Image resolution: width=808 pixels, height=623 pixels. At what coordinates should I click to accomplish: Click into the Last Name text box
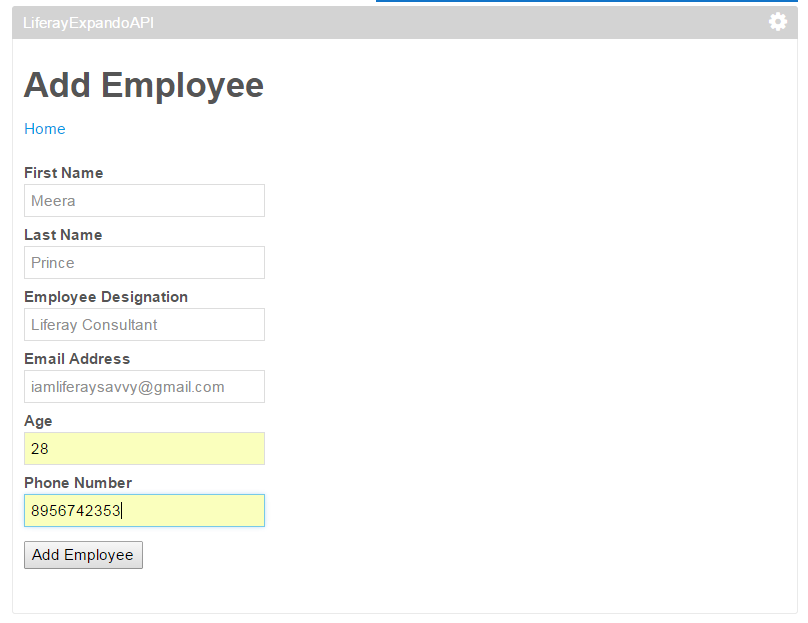pos(144,263)
